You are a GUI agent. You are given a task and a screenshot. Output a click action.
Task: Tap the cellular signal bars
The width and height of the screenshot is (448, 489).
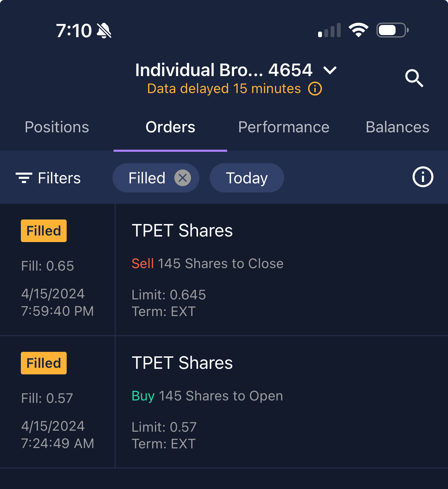point(329,31)
